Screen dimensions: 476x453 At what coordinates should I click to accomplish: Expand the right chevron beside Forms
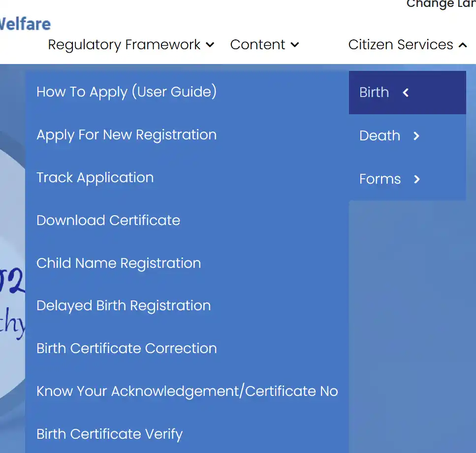coord(417,179)
